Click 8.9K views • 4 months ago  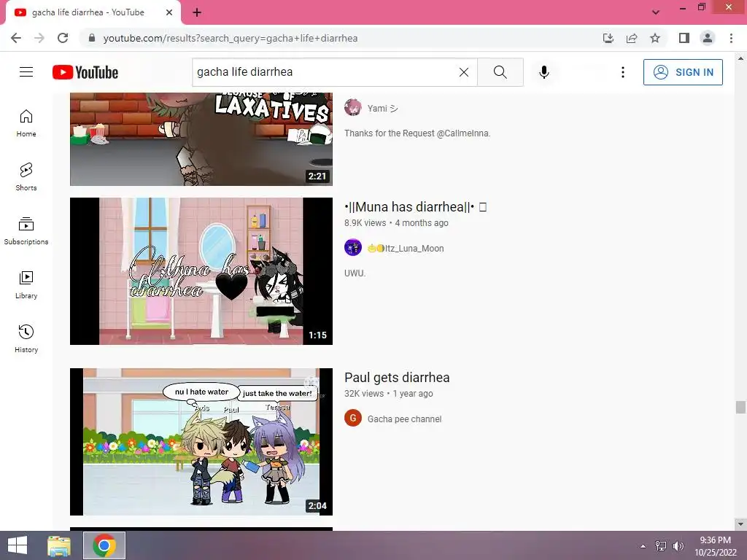(396, 223)
